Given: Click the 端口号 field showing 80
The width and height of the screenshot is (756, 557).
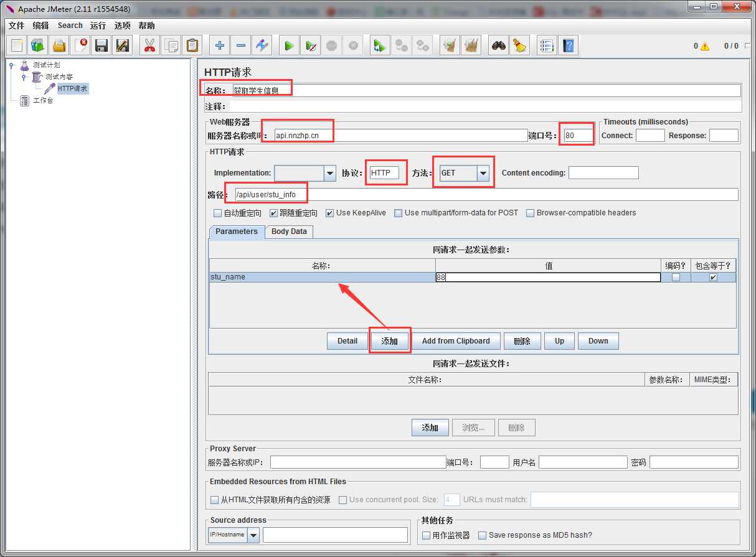Looking at the screenshot, I should tap(579, 136).
